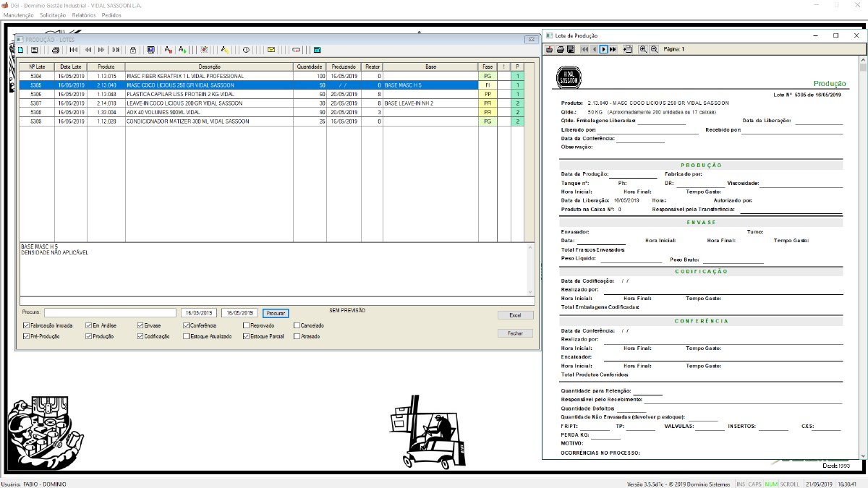The image size is (868, 488).
Task: Go to last record in Produção - Lotes
Action: (116, 50)
